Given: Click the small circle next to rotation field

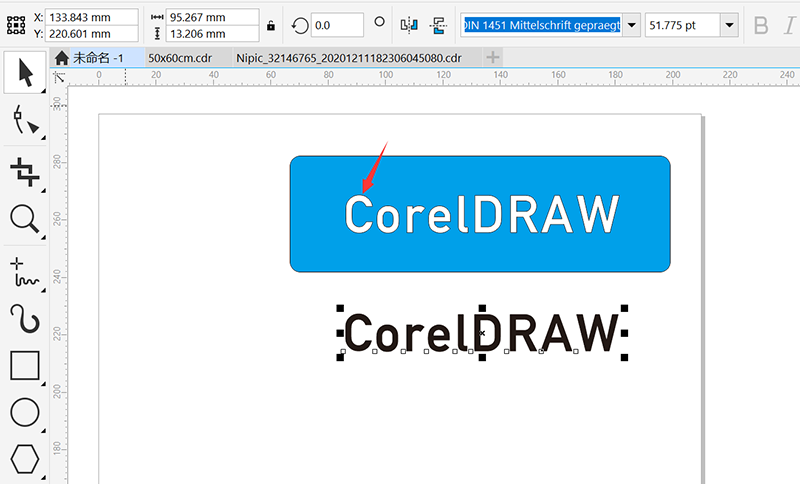Looking at the screenshot, I should pyautogui.click(x=379, y=21).
